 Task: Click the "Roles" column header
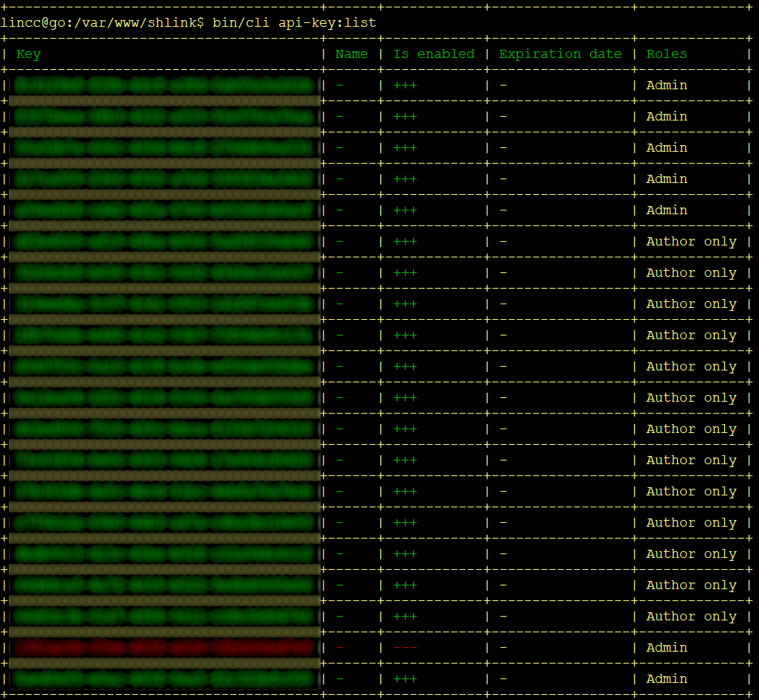coord(666,54)
